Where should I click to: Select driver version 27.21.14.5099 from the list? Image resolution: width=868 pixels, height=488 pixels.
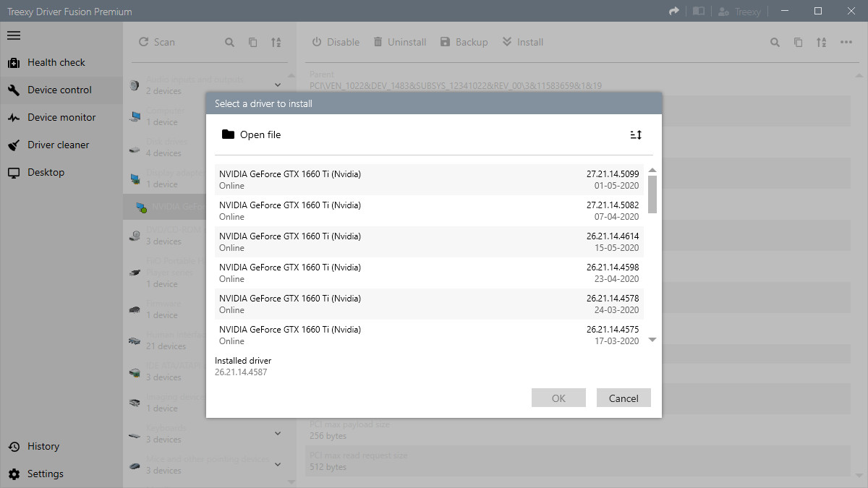434,179
